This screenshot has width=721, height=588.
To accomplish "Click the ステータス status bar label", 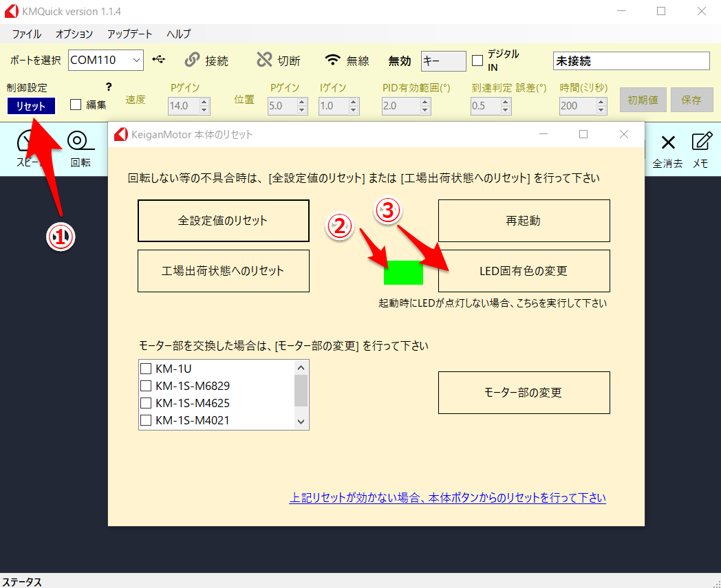I will [x=22, y=582].
